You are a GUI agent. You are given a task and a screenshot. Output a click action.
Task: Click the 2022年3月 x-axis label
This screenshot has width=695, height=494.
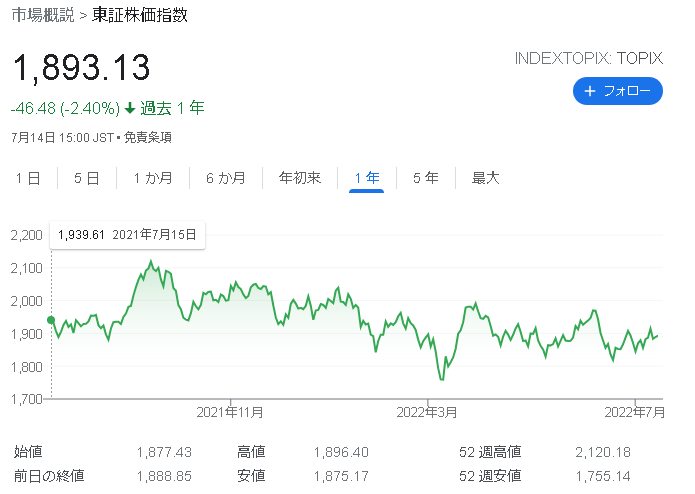(x=428, y=411)
